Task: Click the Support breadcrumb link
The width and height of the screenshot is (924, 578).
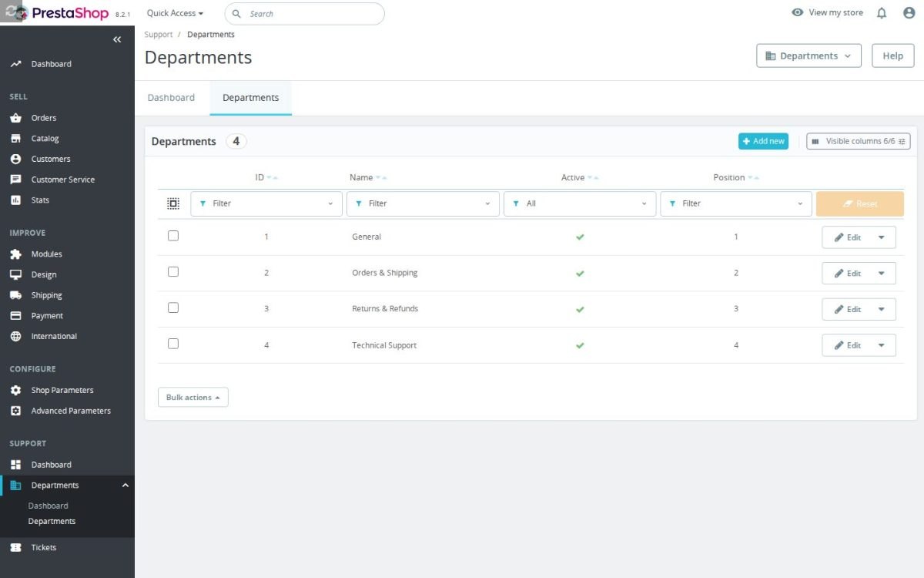Action: (x=158, y=35)
